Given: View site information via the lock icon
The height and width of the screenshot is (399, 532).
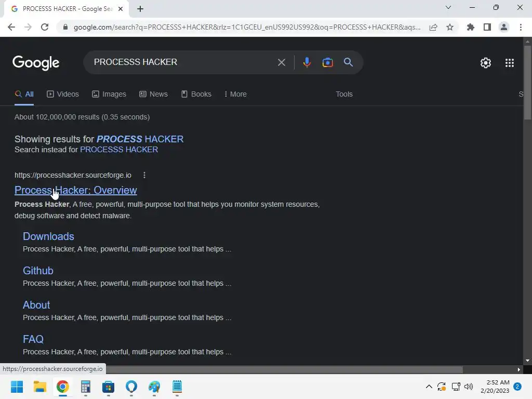Looking at the screenshot, I should [x=65, y=27].
